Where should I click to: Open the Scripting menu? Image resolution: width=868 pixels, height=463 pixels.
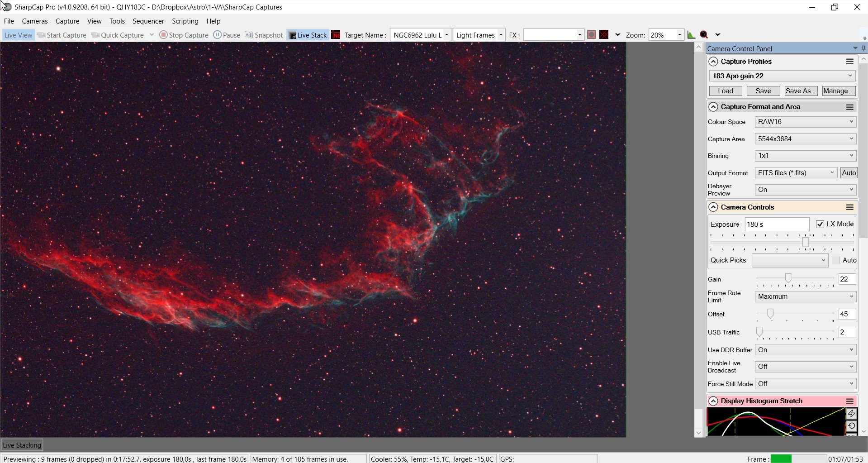coord(185,21)
